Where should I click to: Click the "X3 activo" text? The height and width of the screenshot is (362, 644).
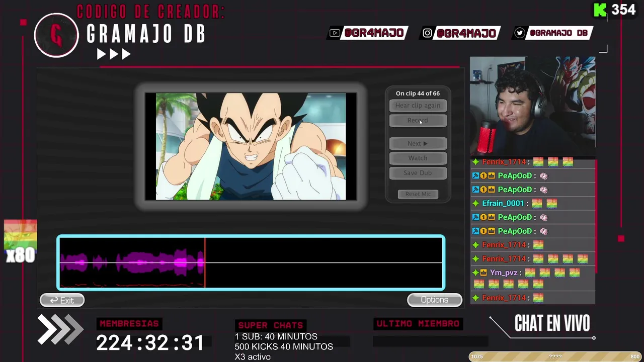(x=253, y=357)
